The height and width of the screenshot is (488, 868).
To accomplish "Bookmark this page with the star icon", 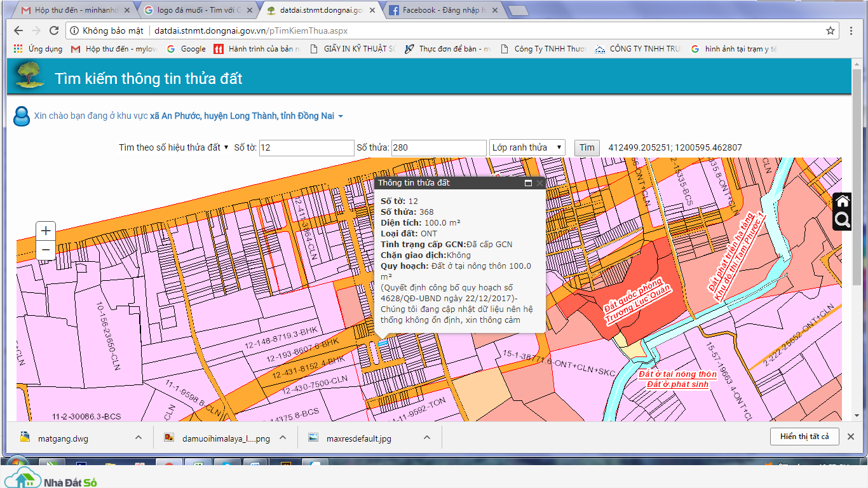I will click(x=831, y=30).
